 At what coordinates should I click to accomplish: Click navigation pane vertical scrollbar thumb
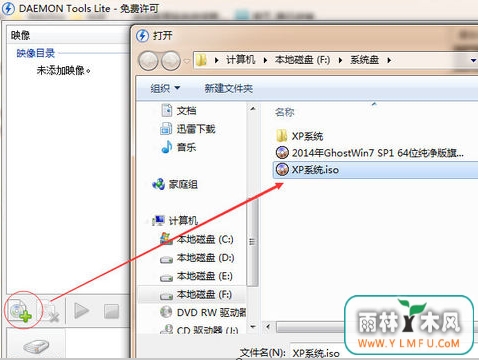253,242
